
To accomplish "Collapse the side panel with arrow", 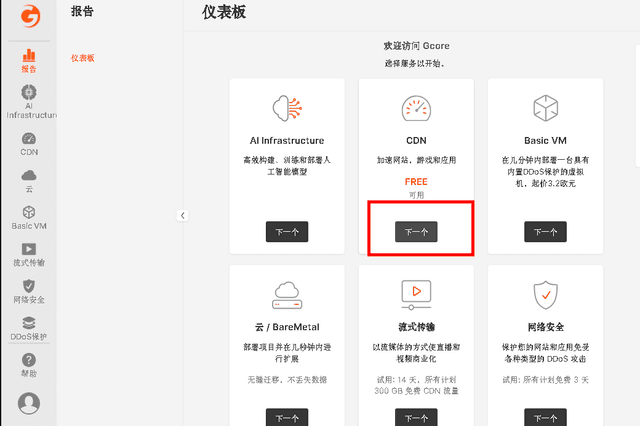I will click(182, 215).
